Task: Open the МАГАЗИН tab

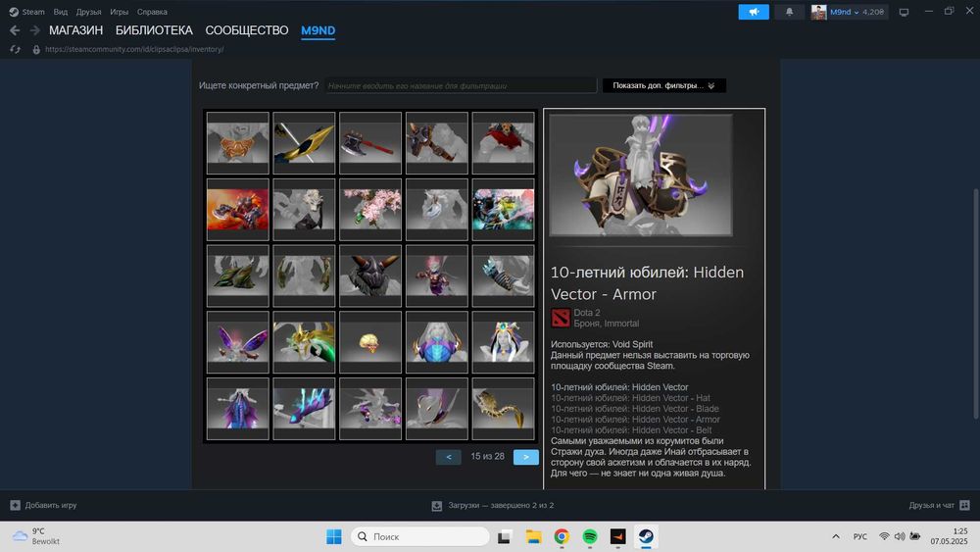Action: 75,30
